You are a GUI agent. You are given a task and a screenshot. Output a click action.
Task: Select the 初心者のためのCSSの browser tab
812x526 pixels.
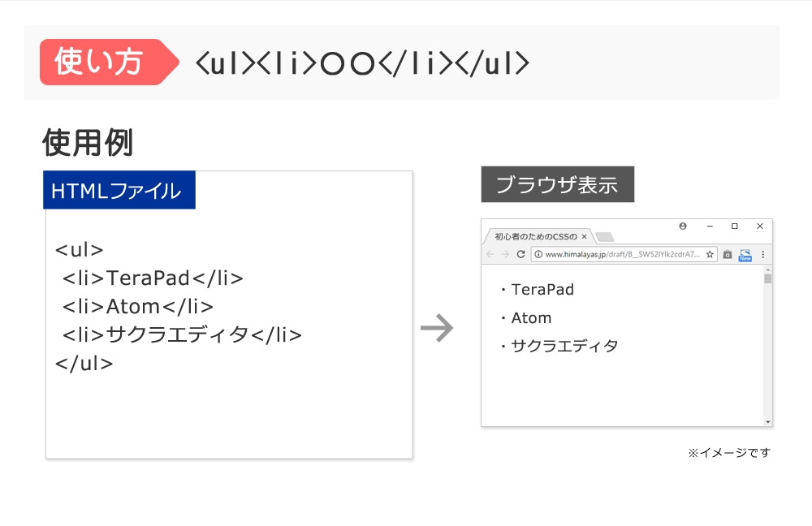(538, 236)
